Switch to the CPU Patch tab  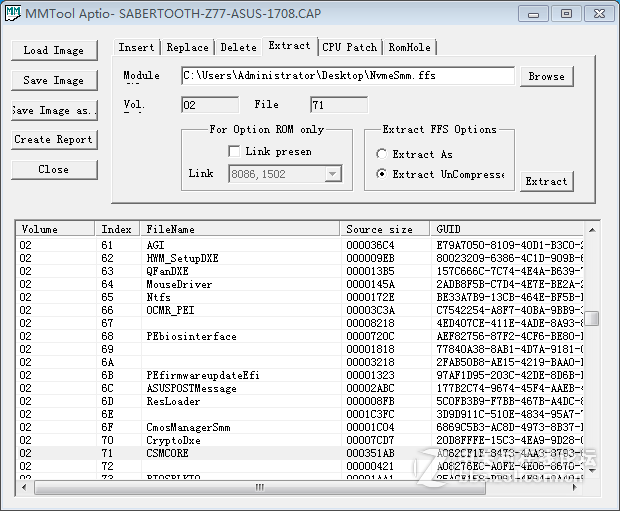(349, 47)
